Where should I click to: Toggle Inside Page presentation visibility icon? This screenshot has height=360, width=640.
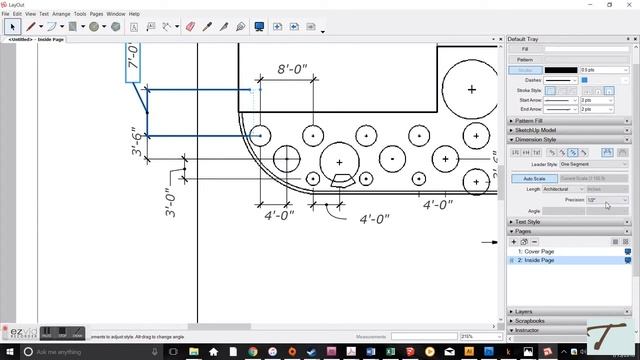click(x=628, y=260)
